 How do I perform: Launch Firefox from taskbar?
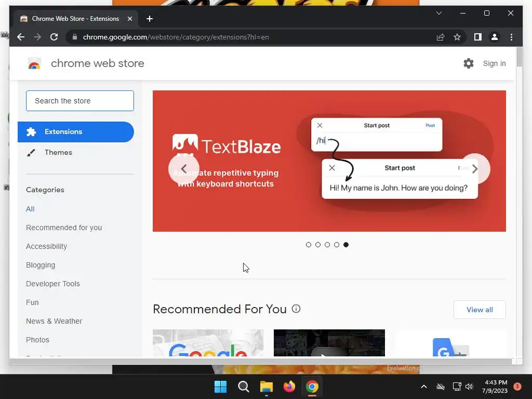pyautogui.click(x=289, y=387)
